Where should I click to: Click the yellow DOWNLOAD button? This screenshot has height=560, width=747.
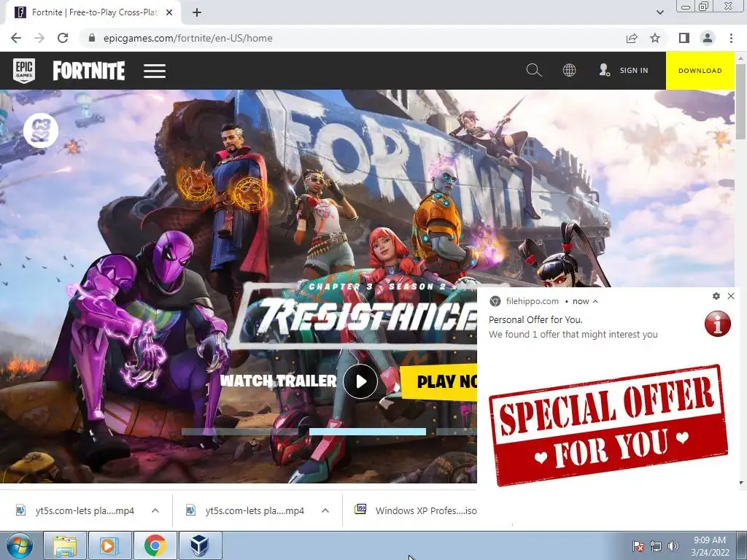tap(700, 71)
